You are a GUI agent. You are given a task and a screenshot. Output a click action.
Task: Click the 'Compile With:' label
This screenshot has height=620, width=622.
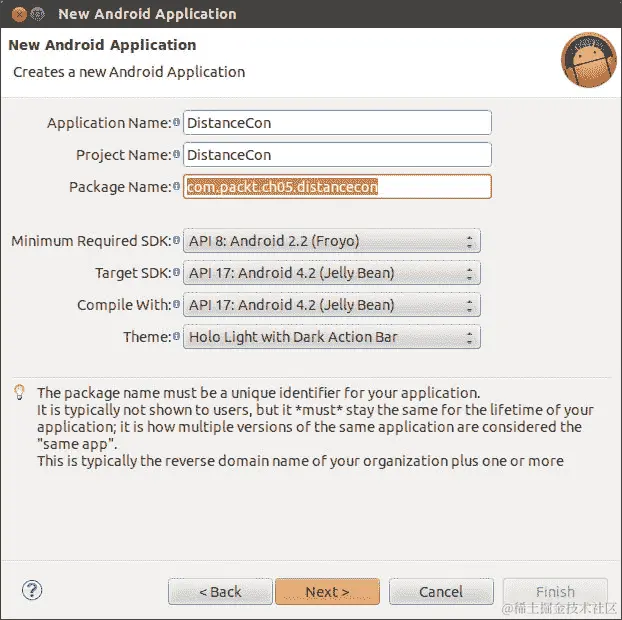click(x=125, y=305)
